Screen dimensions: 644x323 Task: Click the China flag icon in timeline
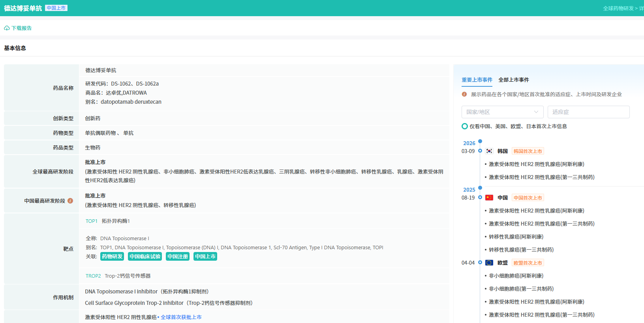pyautogui.click(x=489, y=198)
